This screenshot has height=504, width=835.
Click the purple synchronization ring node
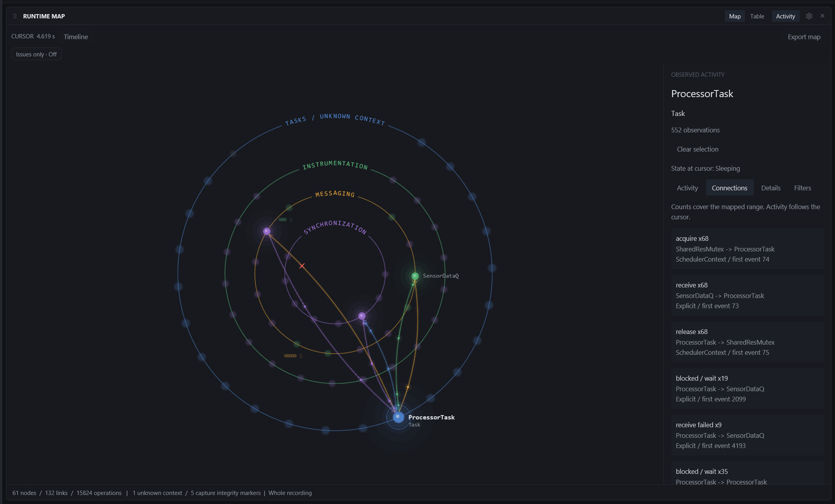pos(362,316)
